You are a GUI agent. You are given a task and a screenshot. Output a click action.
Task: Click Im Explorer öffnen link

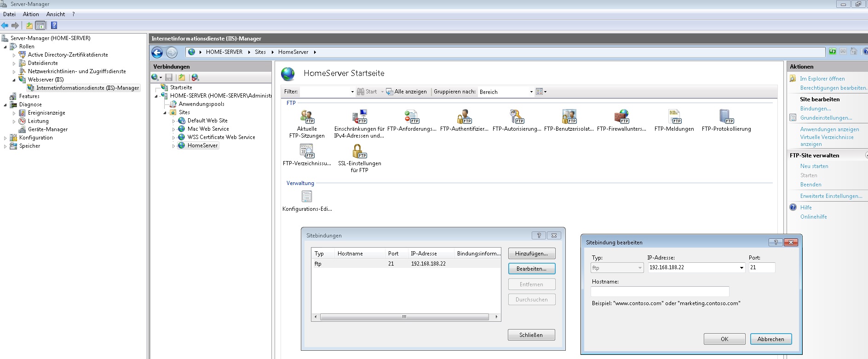coord(822,79)
